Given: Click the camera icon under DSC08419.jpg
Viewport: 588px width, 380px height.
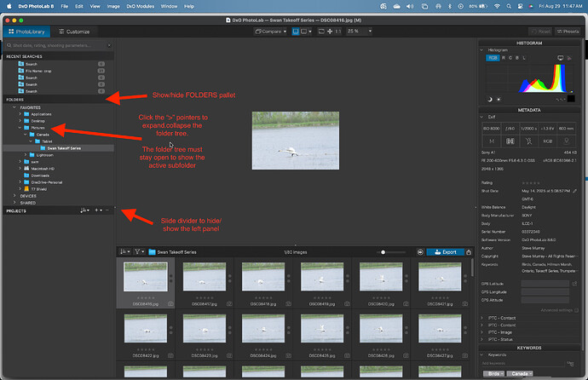Looking at the screenshot, I should point(347,304).
